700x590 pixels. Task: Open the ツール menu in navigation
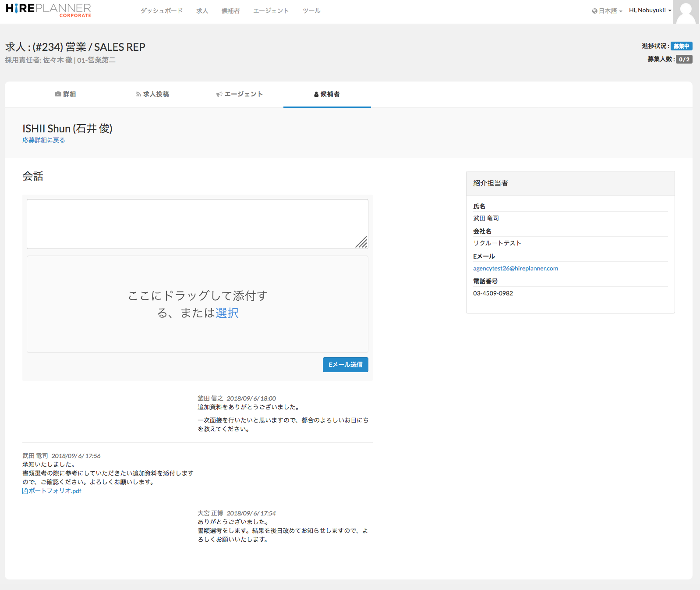point(311,11)
